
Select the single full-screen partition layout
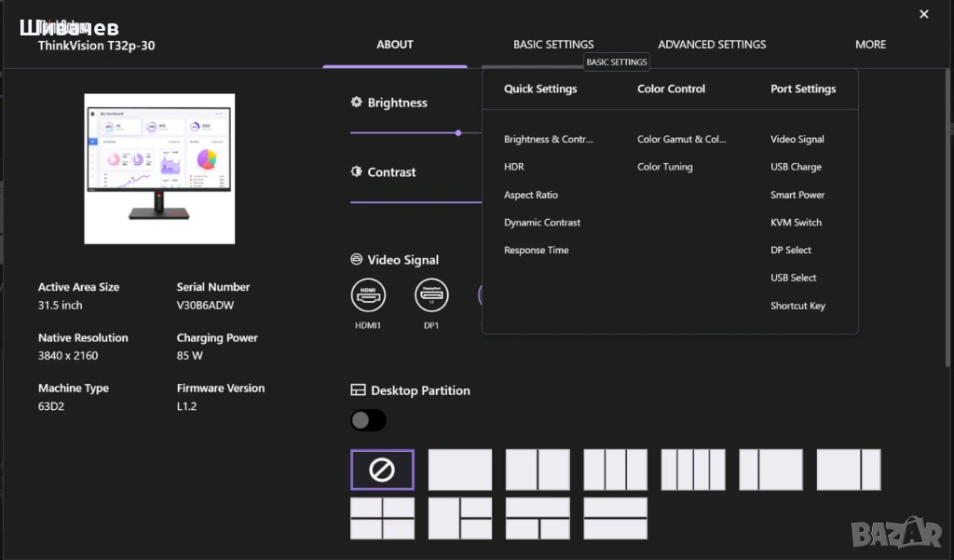pos(460,470)
